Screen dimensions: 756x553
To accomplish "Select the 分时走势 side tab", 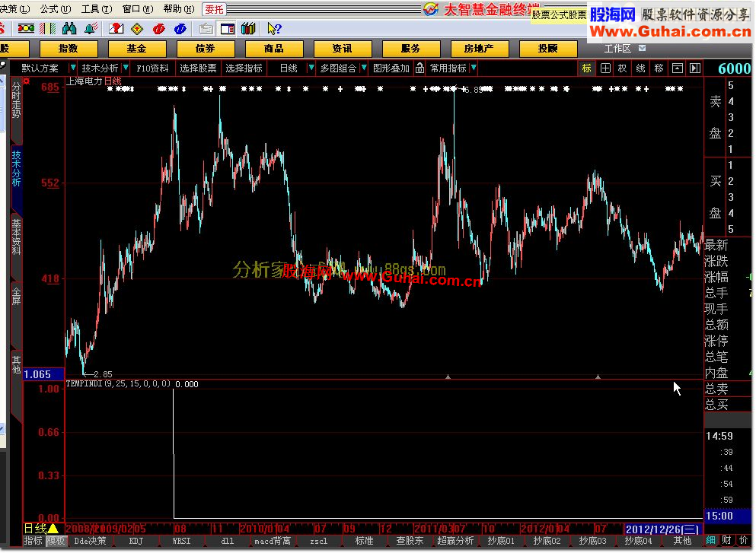I will click(x=16, y=100).
